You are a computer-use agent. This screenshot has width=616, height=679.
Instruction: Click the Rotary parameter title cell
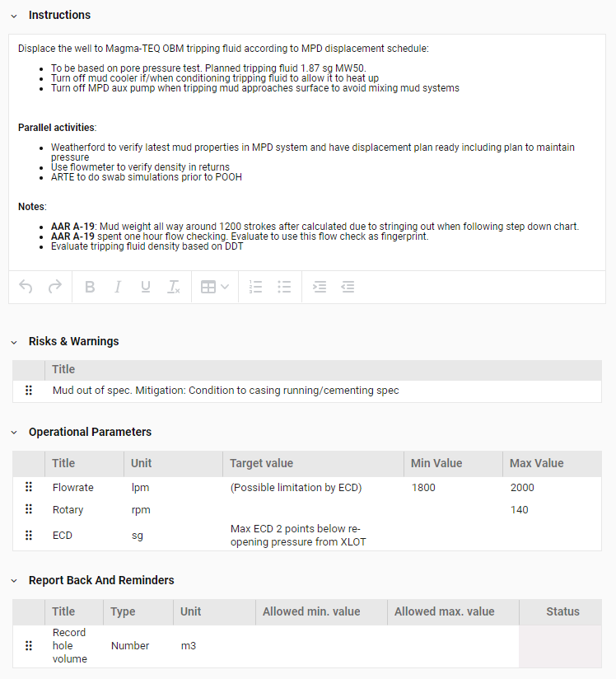[x=68, y=510]
